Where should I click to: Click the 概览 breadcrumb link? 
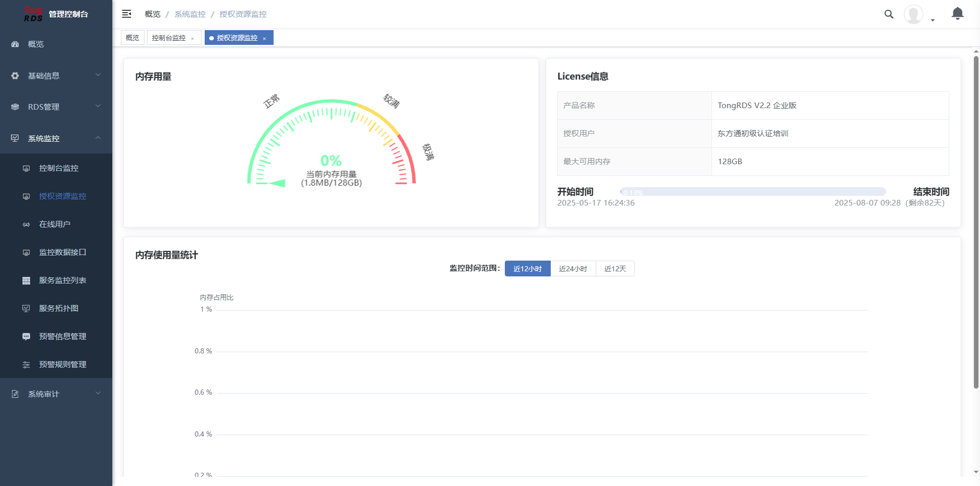(153, 14)
